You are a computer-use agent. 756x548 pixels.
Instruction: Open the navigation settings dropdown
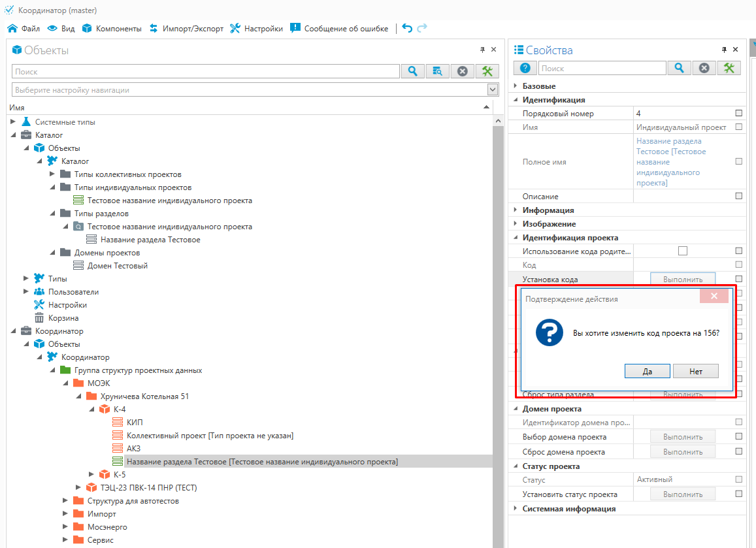click(493, 89)
